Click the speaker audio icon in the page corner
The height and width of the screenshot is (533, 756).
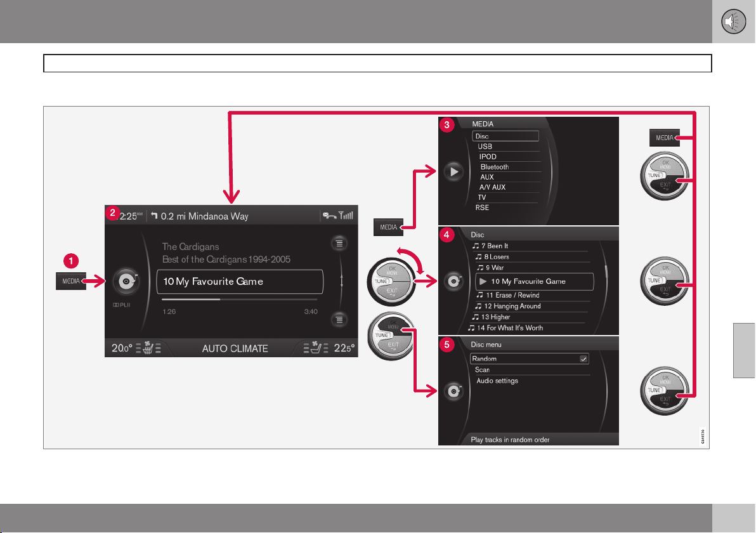[733, 22]
